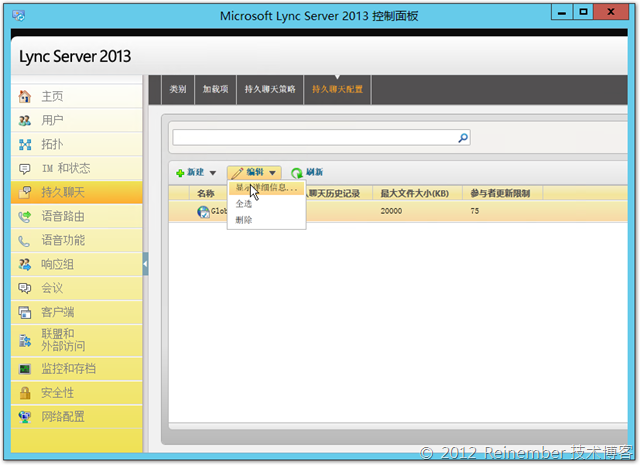Click the 聊天历史记录 column header
Viewport: 640px width, 465px height.
[x=335, y=194]
